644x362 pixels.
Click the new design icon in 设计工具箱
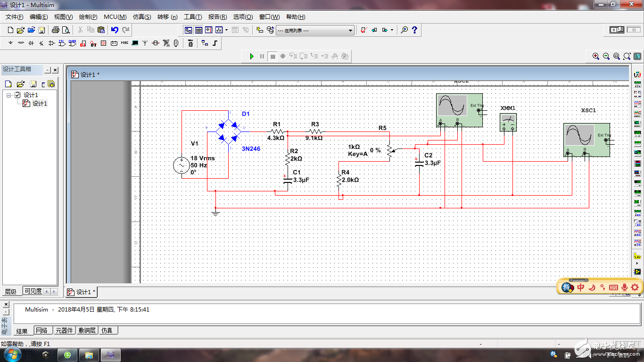click(8, 84)
